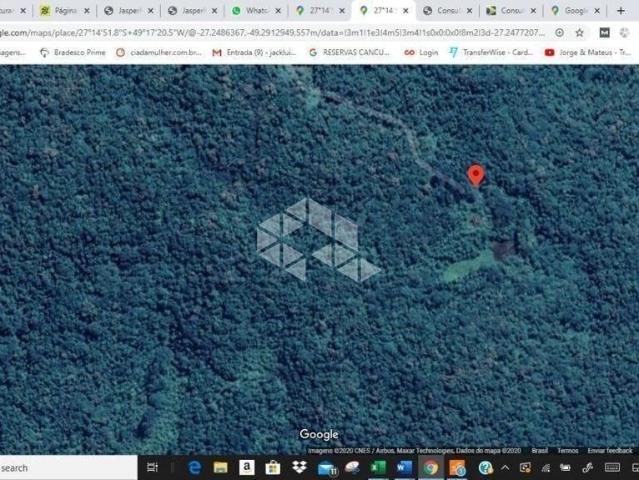Viewport: 639px width, 480px height.
Task: Open the Jorge & Mateus YouTube bookmark
Action: tap(588, 52)
